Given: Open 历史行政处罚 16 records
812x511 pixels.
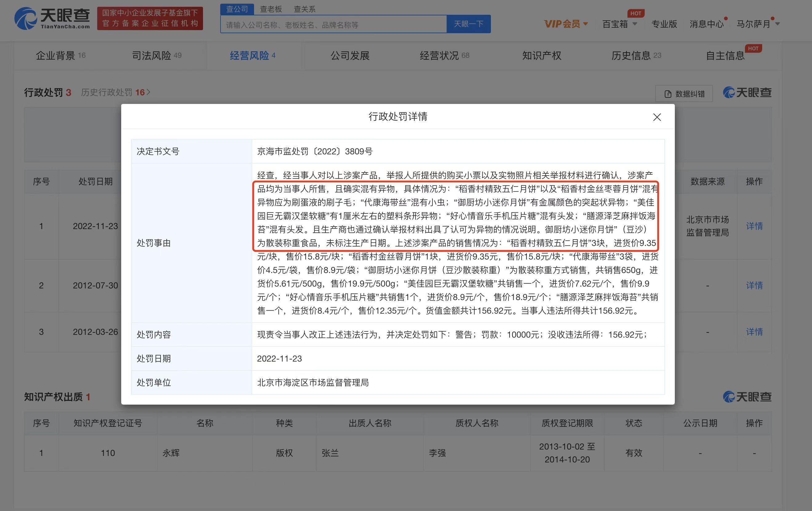Looking at the screenshot, I should (115, 92).
